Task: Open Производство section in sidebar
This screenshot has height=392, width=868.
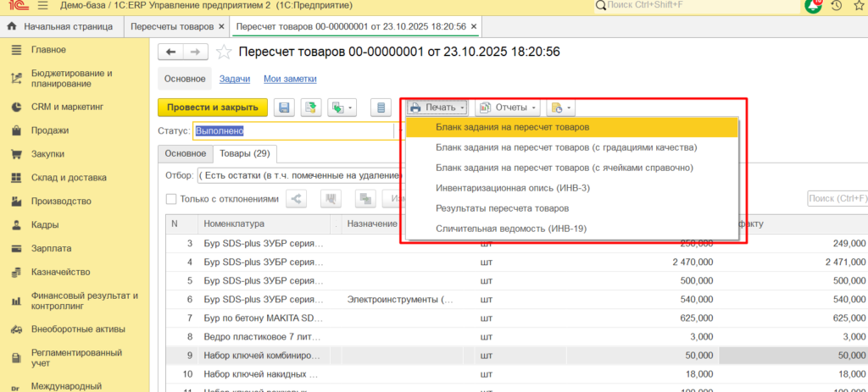Action: [x=61, y=202]
